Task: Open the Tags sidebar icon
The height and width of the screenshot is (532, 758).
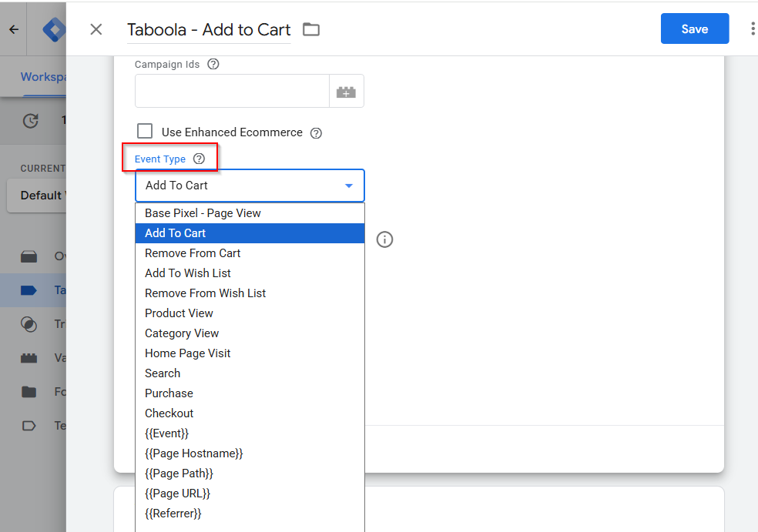Action: point(29,290)
